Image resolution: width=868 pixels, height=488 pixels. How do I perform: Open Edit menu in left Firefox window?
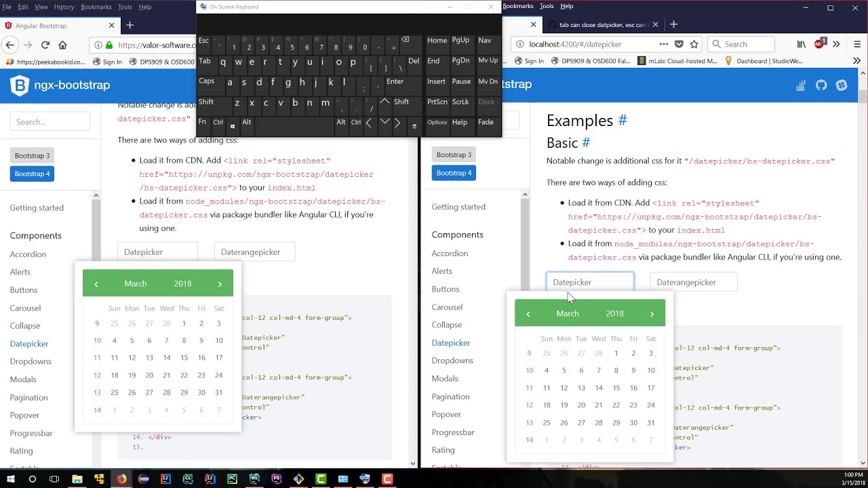point(23,7)
